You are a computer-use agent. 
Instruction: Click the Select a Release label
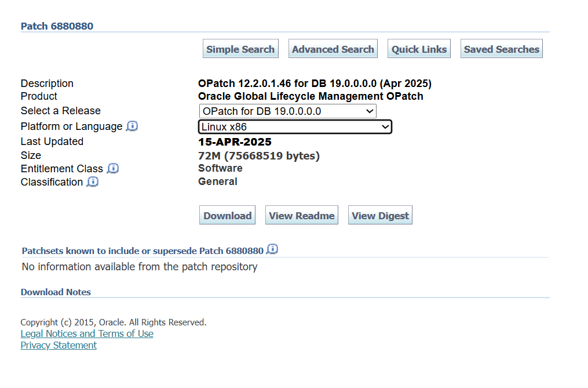[x=61, y=111]
